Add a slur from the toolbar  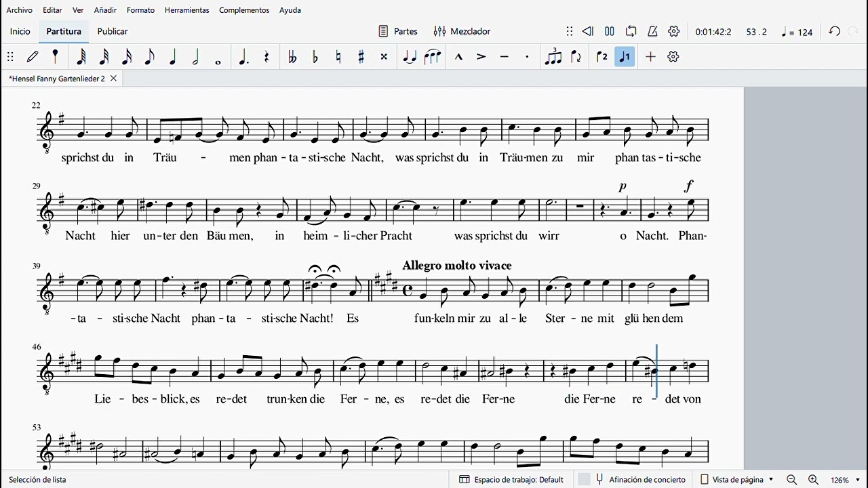tap(433, 57)
